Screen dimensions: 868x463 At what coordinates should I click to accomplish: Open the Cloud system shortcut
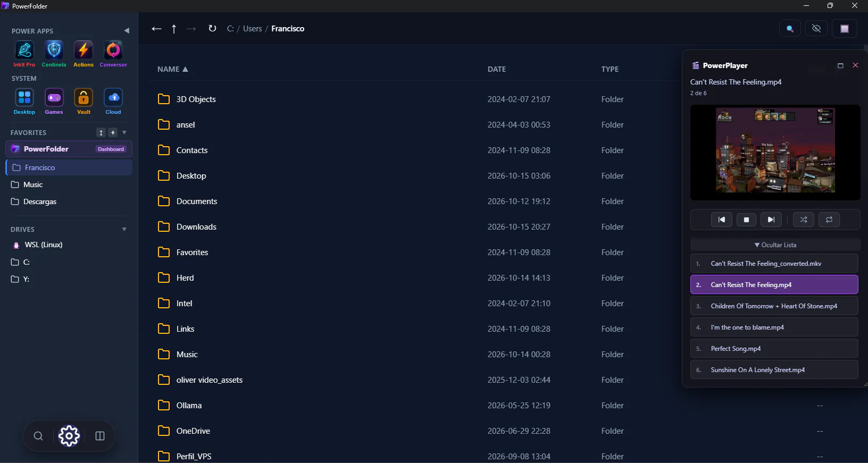click(x=113, y=102)
